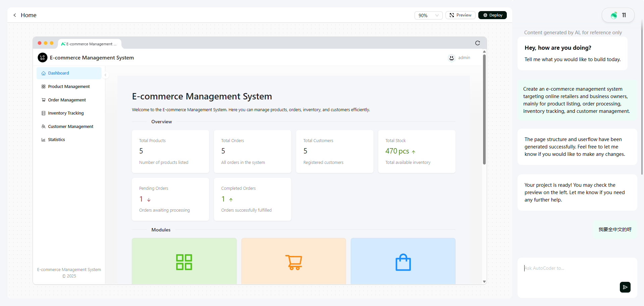Open the orange shopping cart module card
This screenshot has height=306, width=644.
(x=293, y=261)
